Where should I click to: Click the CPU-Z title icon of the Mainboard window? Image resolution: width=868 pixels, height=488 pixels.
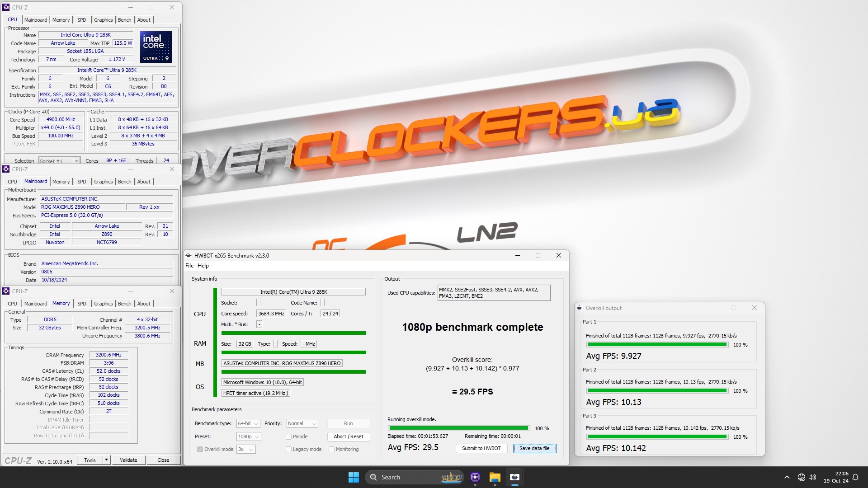(6, 169)
